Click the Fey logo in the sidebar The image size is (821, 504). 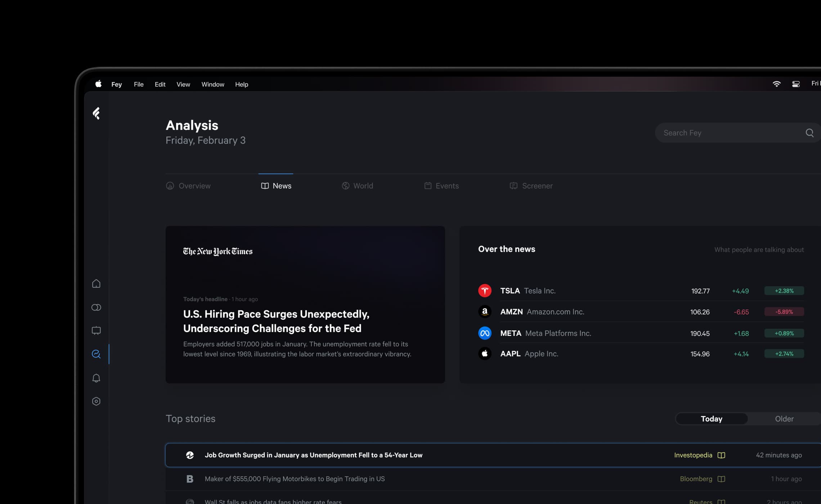pos(96,113)
